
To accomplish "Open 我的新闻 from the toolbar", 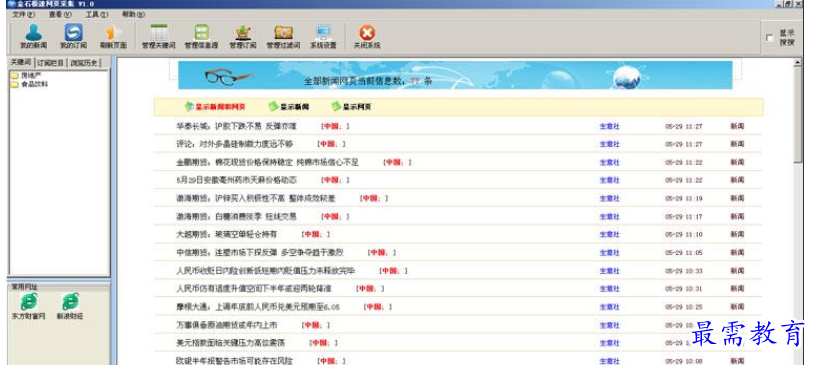I will coord(33,36).
